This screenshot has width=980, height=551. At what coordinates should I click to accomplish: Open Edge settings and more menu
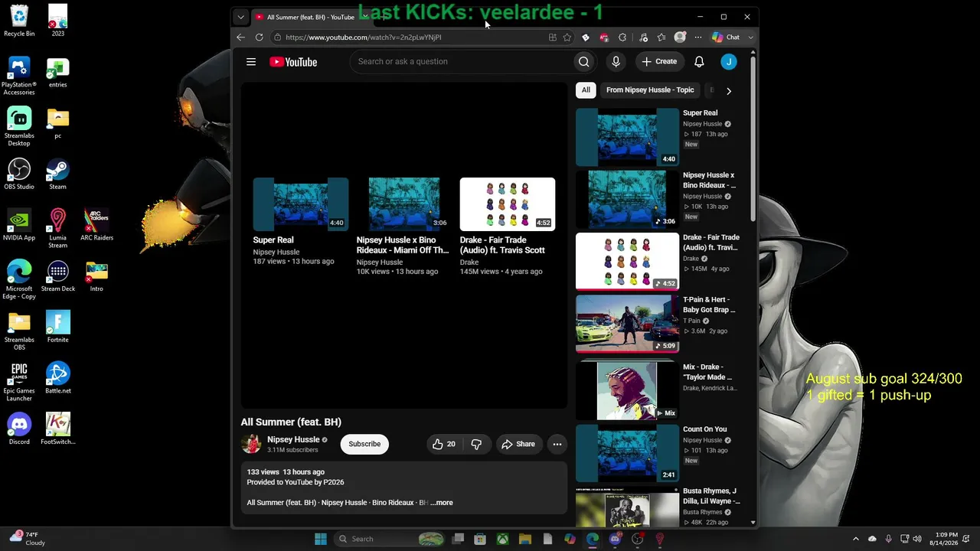coord(697,37)
